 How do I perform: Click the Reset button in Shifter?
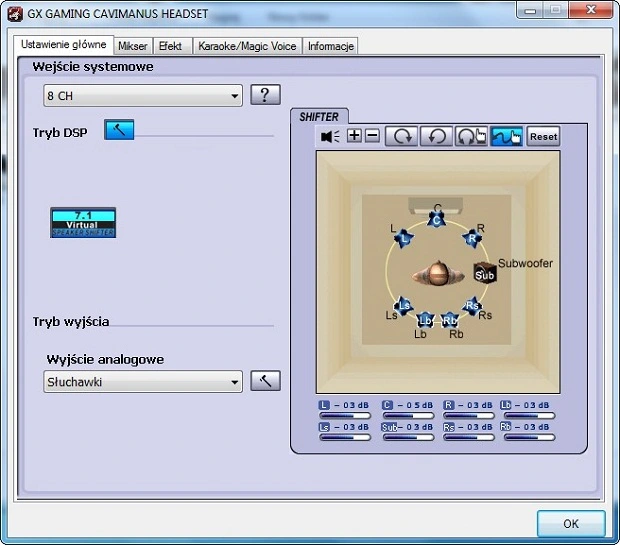click(543, 136)
